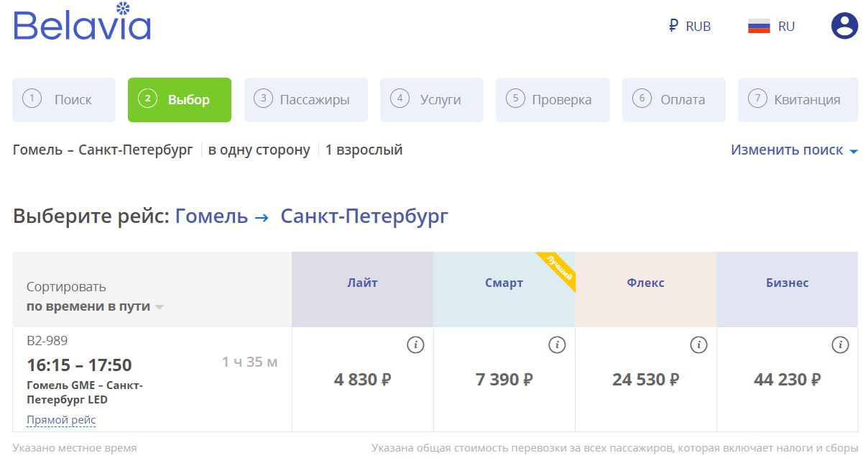This screenshot has height=466, width=868.
Task: Select the Бизнес fare at 44 230 ₽
Action: coord(787,380)
